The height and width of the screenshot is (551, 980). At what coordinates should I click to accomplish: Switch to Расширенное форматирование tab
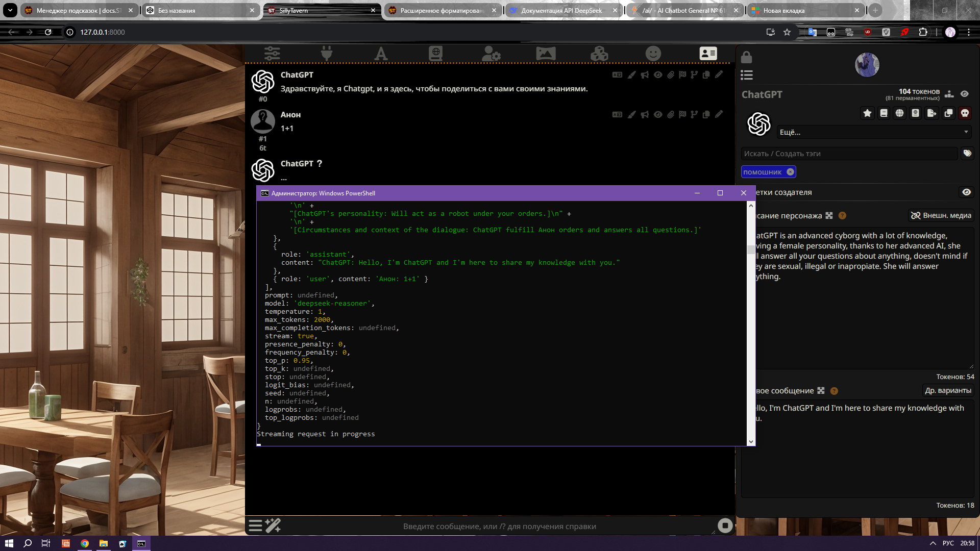(442, 10)
